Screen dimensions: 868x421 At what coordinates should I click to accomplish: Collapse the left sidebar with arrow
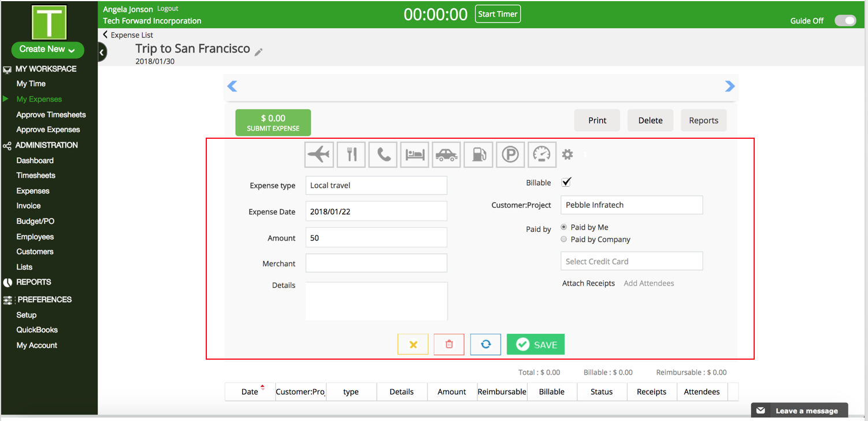click(102, 52)
